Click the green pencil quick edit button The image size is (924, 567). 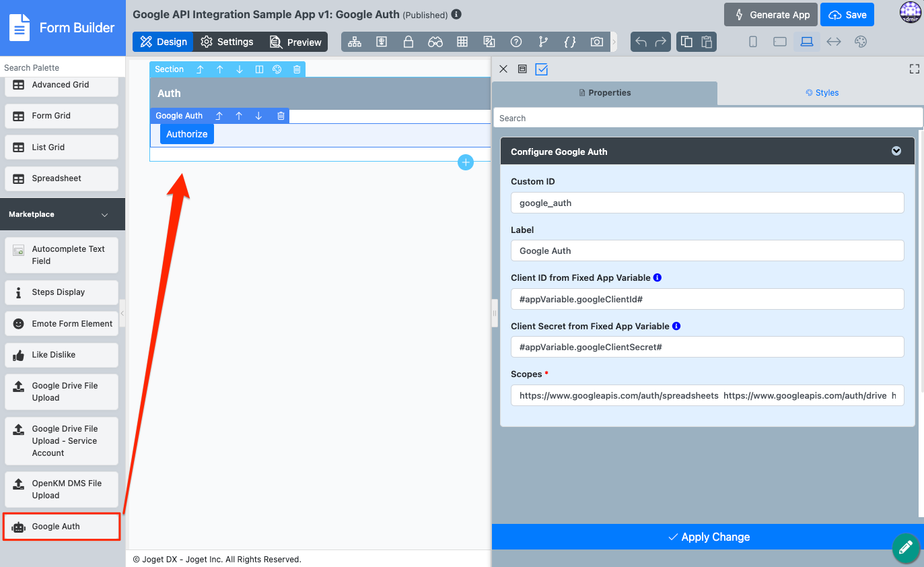pos(906,547)
